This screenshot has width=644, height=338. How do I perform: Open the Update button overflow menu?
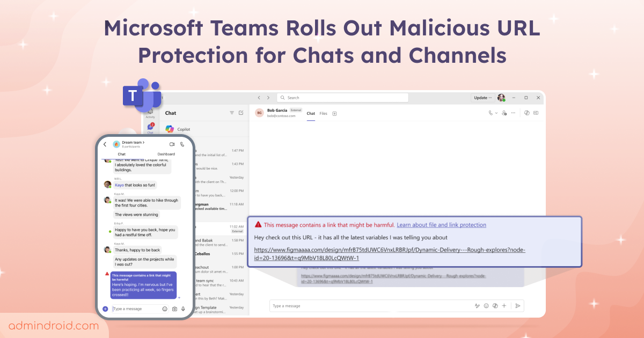pyautogui.click(x=490, y=98)
